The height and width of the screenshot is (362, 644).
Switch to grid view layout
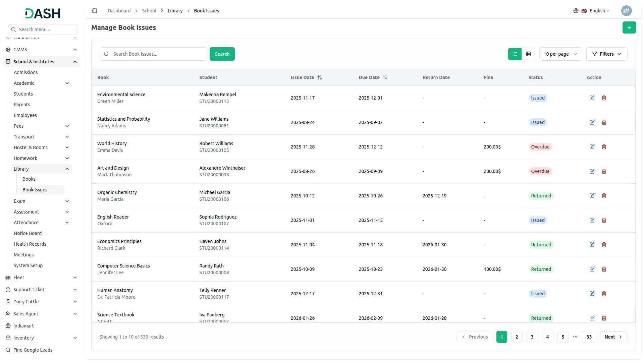click(528, 54)
